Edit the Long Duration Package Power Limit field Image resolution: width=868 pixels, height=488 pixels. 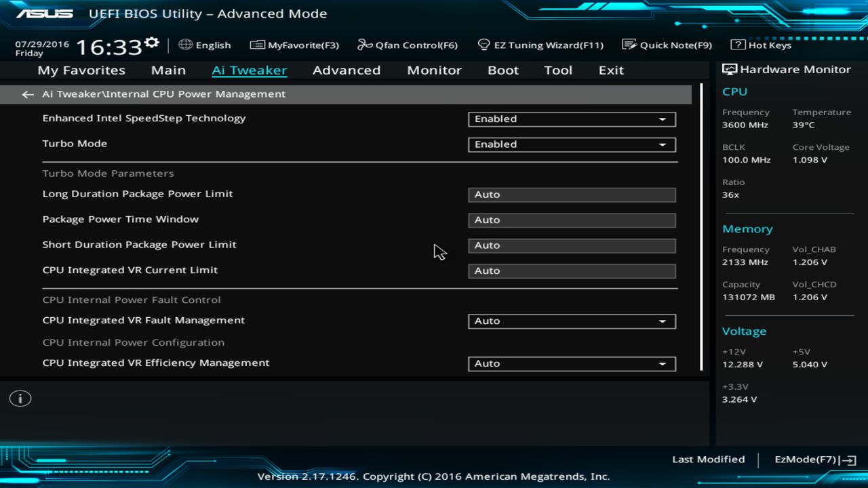pyautogui.click(x=571, y=195)
